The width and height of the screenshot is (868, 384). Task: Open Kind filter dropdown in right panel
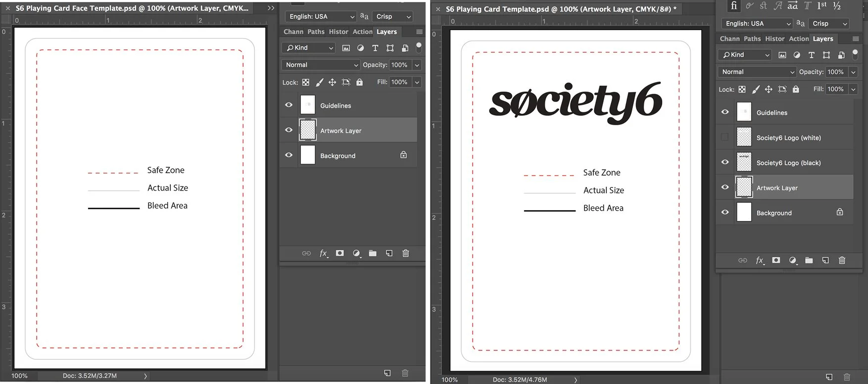coord(745,55)
